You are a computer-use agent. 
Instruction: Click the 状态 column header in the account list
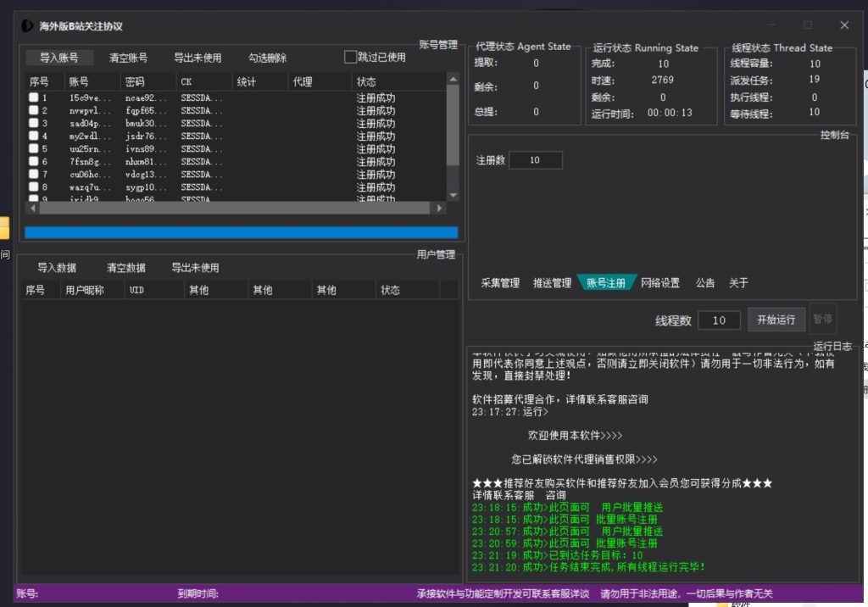pyautogui.click(x=366, y=82)
